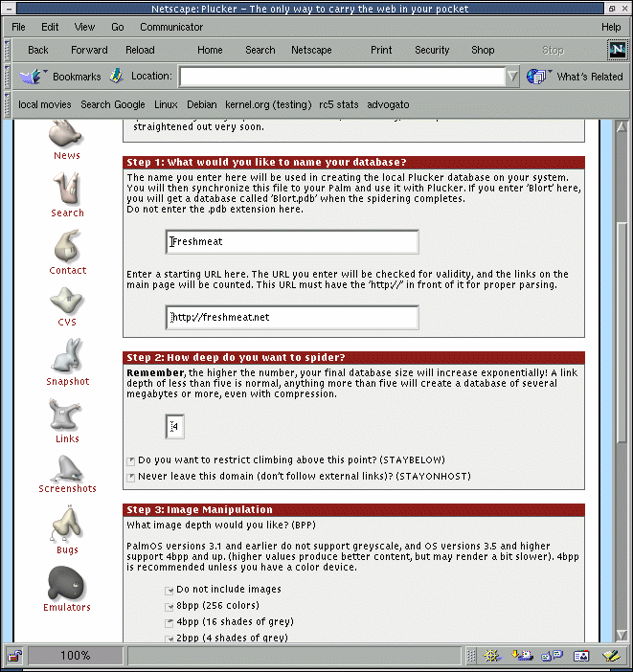
Task: Open the Bugs sidebar icon
Action: [x=67, y=525]
